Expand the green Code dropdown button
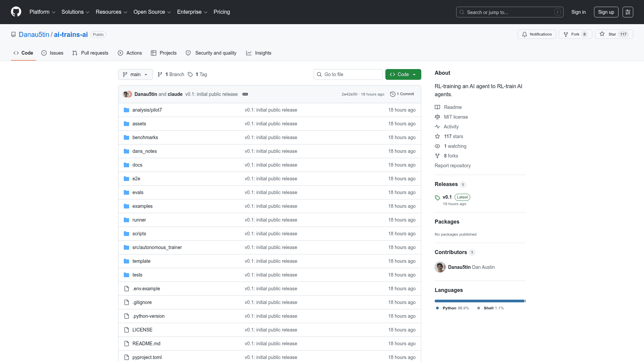 click(x=403, y=74)
